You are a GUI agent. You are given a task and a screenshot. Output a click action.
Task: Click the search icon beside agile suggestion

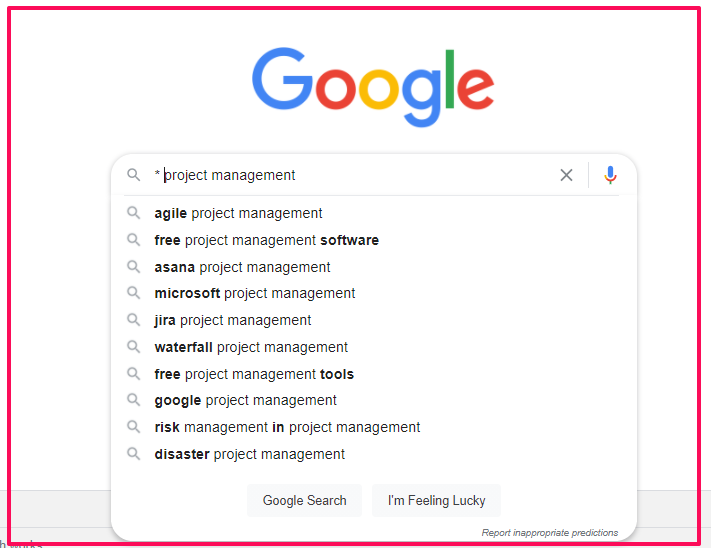click(133, 213)
